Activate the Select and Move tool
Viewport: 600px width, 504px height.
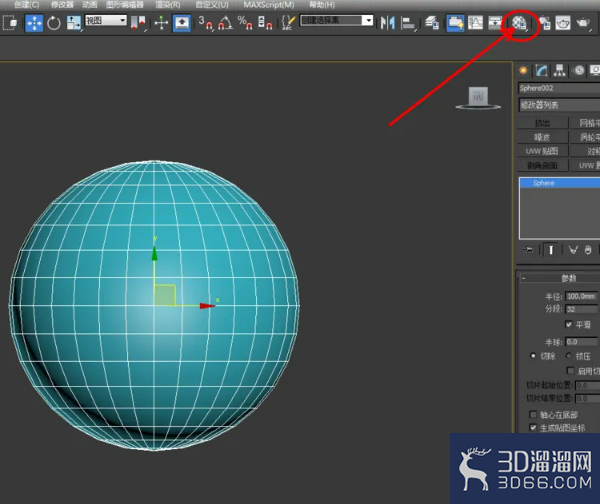pyautogui.click(x=34, y=23)
